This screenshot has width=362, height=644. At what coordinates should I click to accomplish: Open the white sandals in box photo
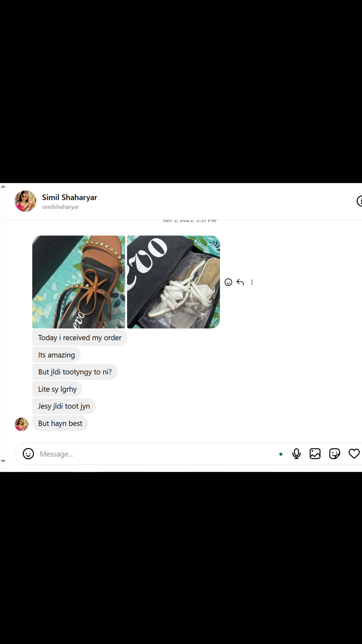point(173,282)
